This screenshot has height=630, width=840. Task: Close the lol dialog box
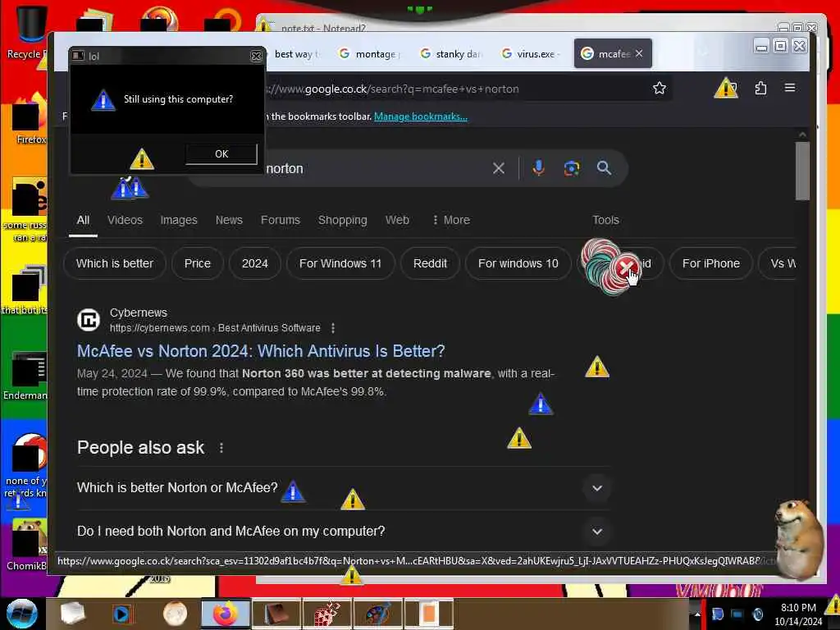click(256, 57)
